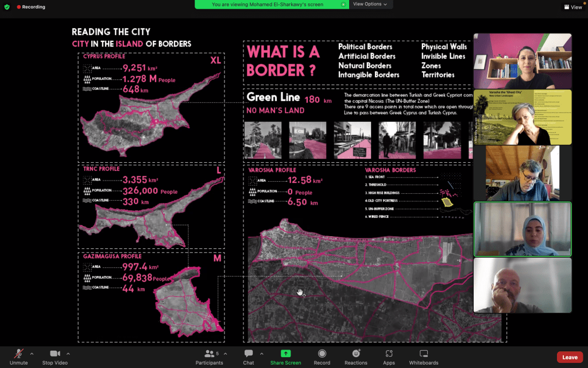Open audio options caret beside Unmute
Screen dimensions: 588x368
(x=32, y=354)
